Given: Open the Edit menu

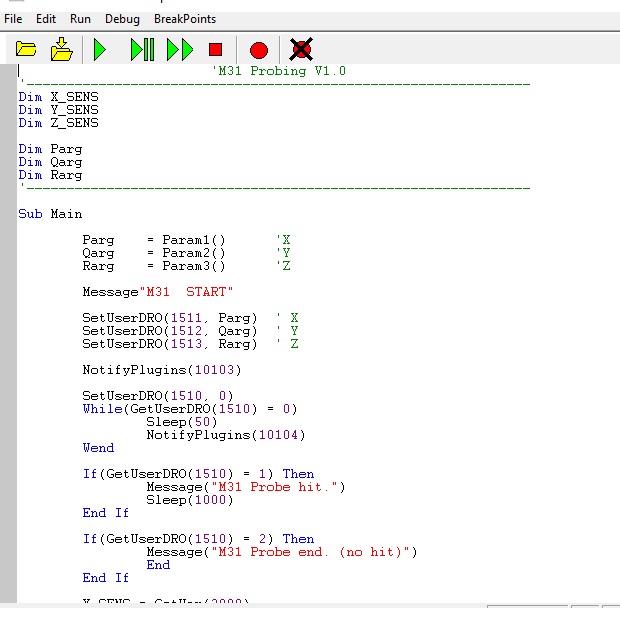Looking at the screenshot, I should [46, 19].
